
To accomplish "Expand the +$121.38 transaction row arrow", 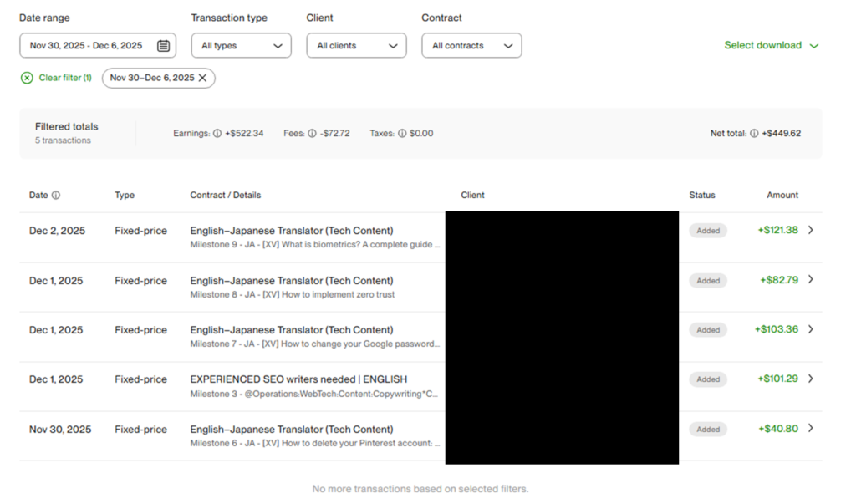I will [x=810, y=230].
